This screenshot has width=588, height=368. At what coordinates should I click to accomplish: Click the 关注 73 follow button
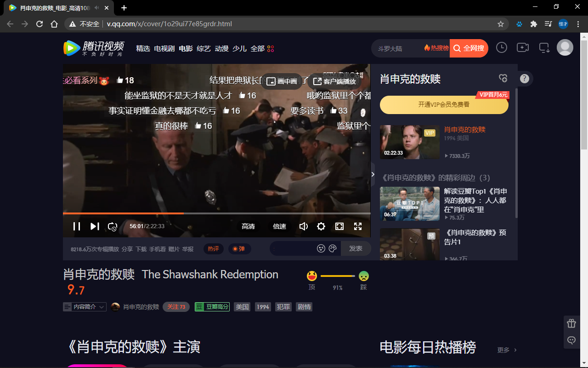click(176, 307)
